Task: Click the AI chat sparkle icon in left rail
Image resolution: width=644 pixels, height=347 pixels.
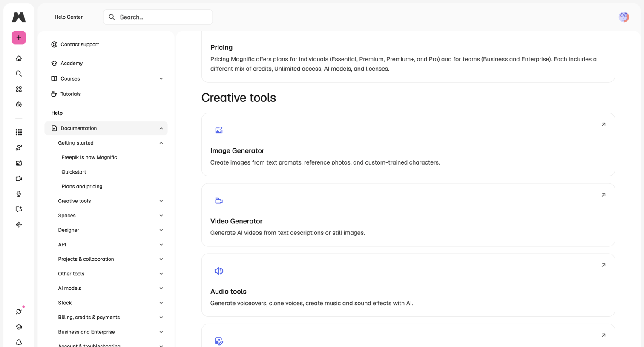Action: [x=19, y=209]
